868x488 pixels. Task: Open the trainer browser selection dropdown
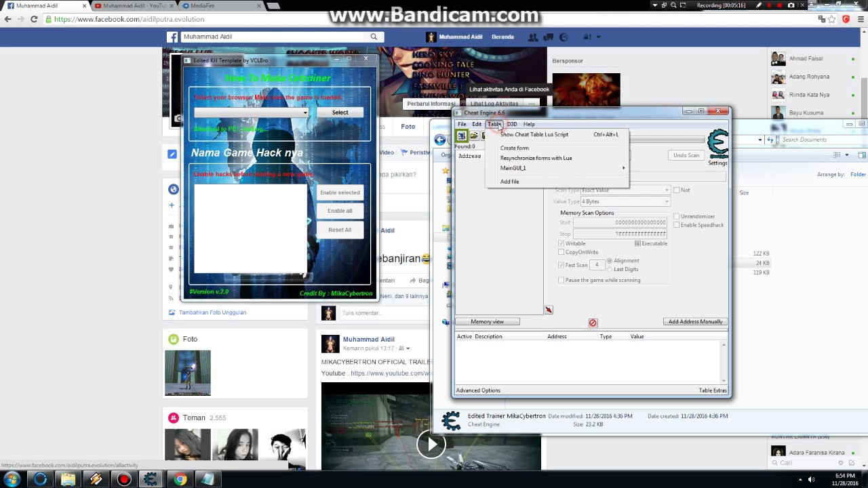click(305, 113)
